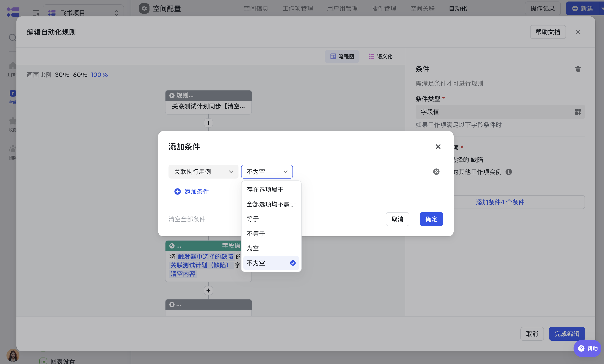The width and height of the screenshot is (604, 364).
Task: Close the 添加条件 dialog
Action: 438,146
